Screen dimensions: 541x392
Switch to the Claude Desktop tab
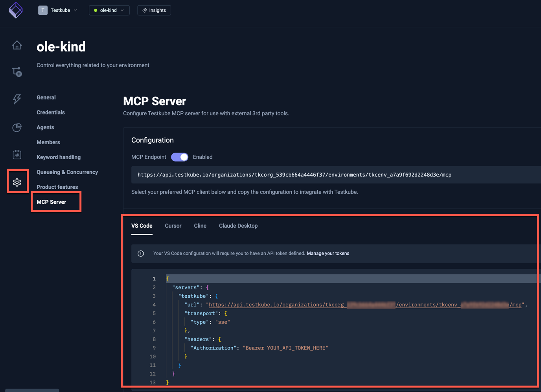coord(238,226)
